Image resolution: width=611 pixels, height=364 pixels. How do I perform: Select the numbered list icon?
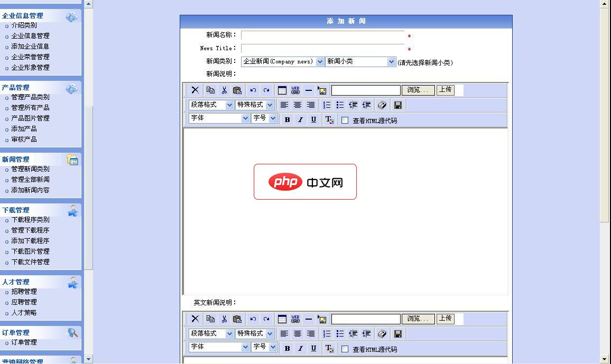coord(327,105)
